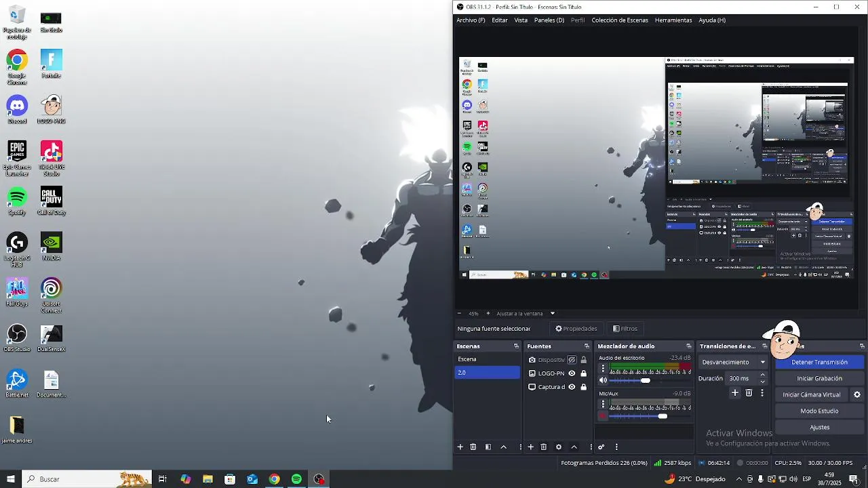
Task: Remove the transition with trash icon
Action: [x=749, y=393]
